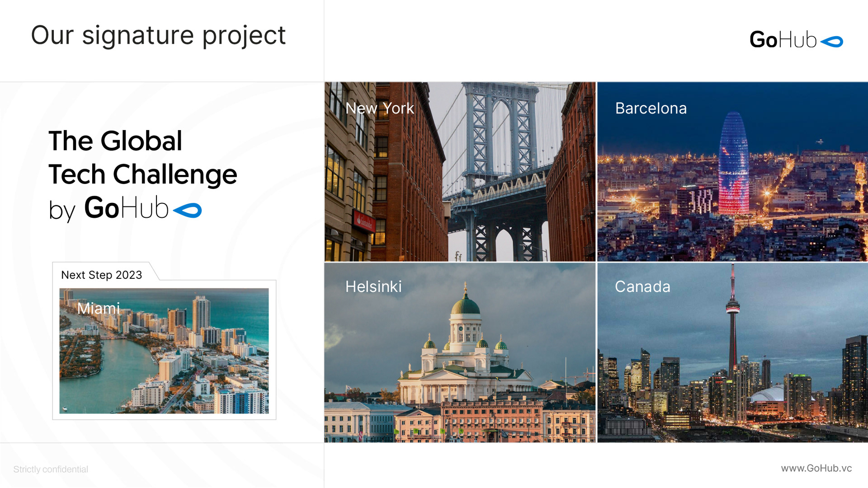
Task: Click the blue swoosh icon after 'by GoHub'
Action: coord(188,210)
